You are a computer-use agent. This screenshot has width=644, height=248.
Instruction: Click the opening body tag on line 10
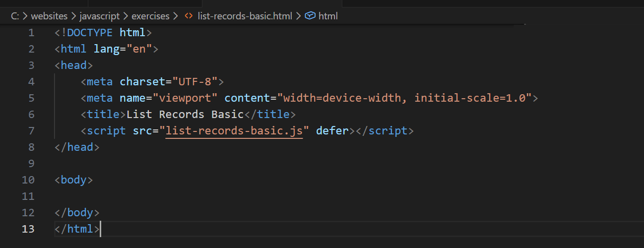tap(73, 180)
